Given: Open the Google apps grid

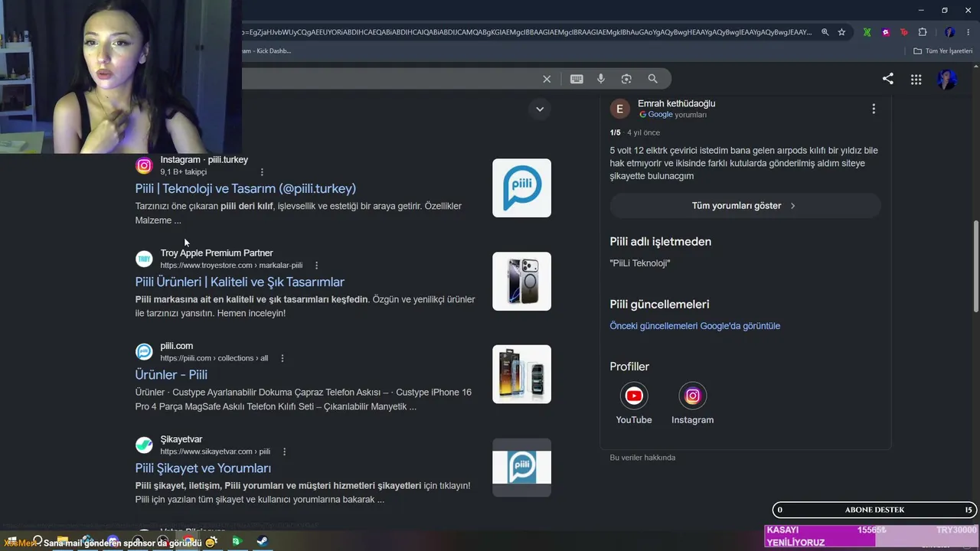Looking at the screenshot, I should [x=916, y=79].
